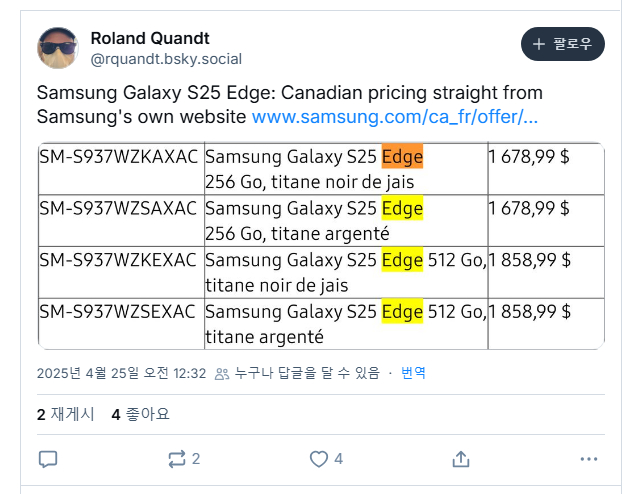View the 4 좋아요 likes list

tap(140, 414)
